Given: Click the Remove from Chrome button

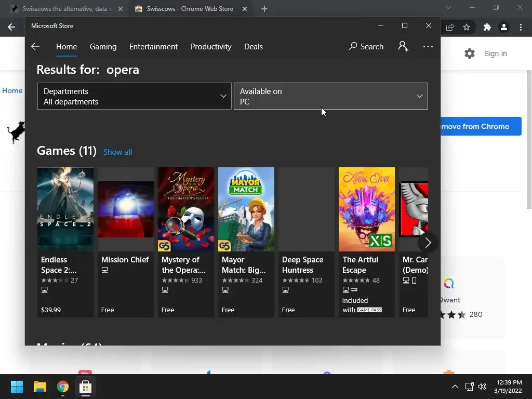Looking at the screenshot, I should [481, 126].
